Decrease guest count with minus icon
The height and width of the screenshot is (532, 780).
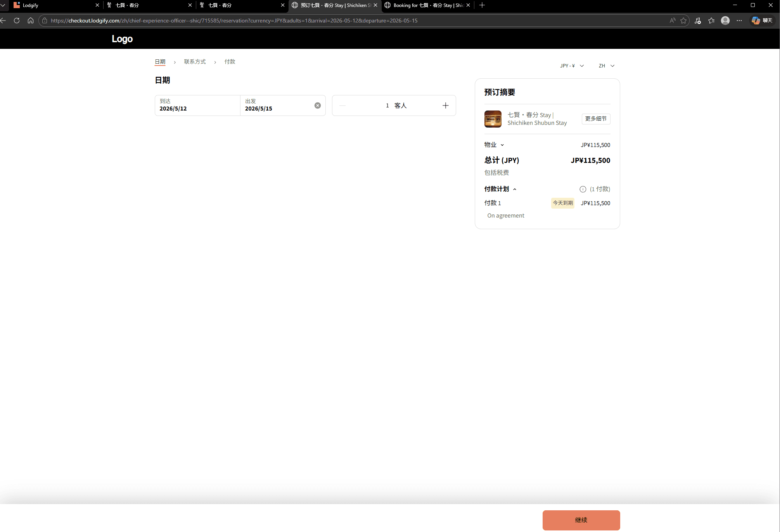342,105
